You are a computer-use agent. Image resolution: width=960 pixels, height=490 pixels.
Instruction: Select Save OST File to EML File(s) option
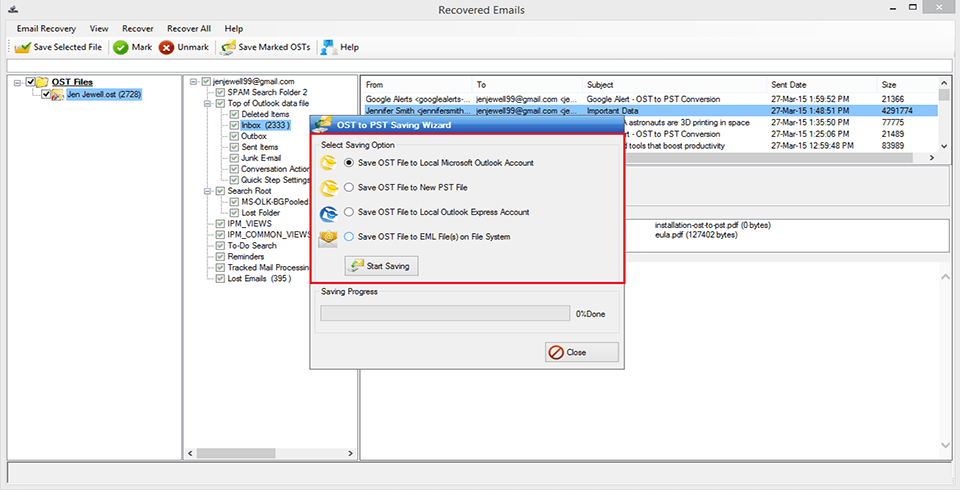point(348,236)
